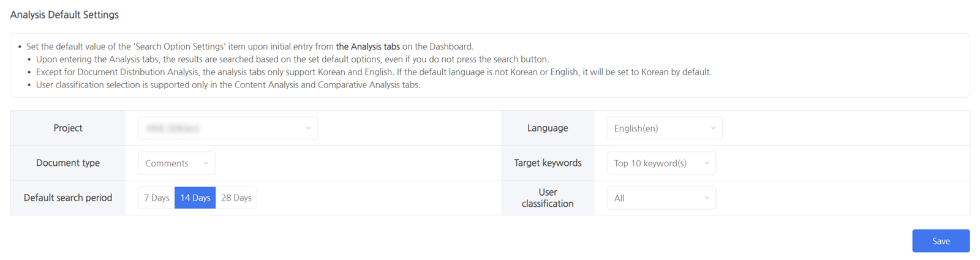Open the Top 10 keyword(s) dropdown
Screen dimensions: 980x260
coord(652,163)
